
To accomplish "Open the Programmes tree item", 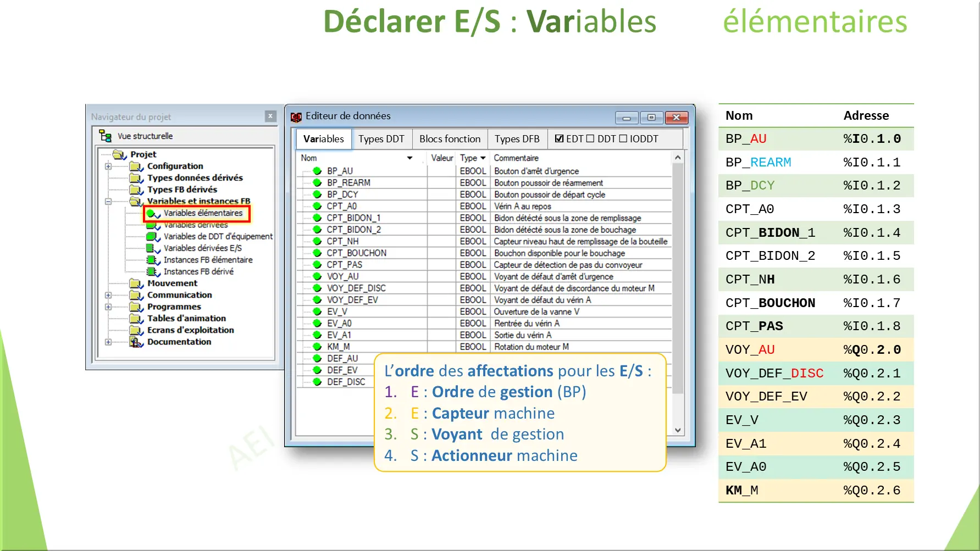I will click(174, 307).
